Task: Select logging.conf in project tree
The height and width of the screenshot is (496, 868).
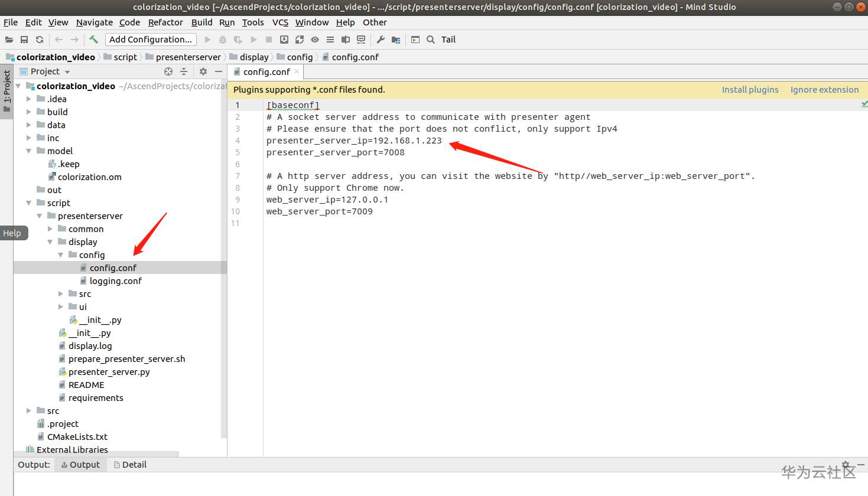Action: 116,281
